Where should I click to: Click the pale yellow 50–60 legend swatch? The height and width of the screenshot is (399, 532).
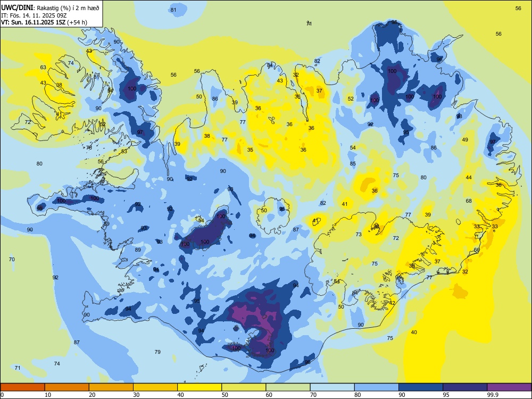point(244,387)
